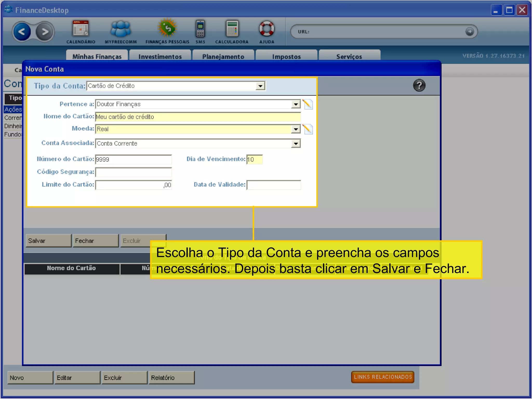Click the back navigation arrow
The image size is (532, 399).
(22, 32)
